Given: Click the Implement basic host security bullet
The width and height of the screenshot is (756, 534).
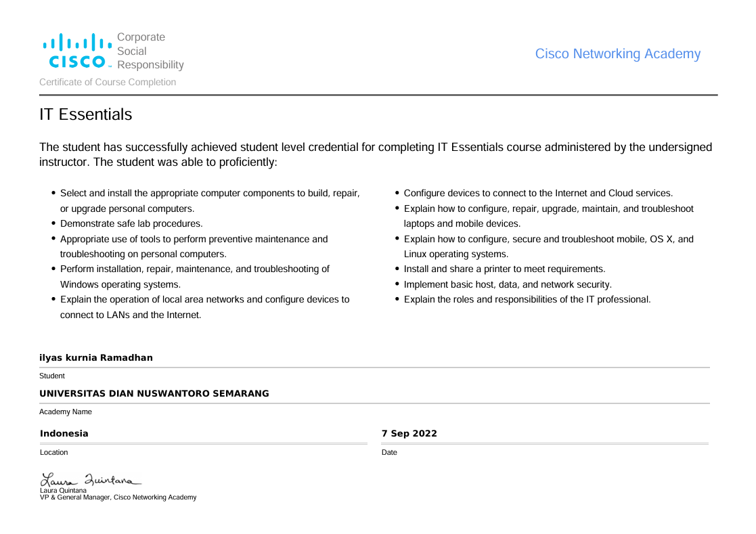Looking at the screenshot, I should [508, 285].
